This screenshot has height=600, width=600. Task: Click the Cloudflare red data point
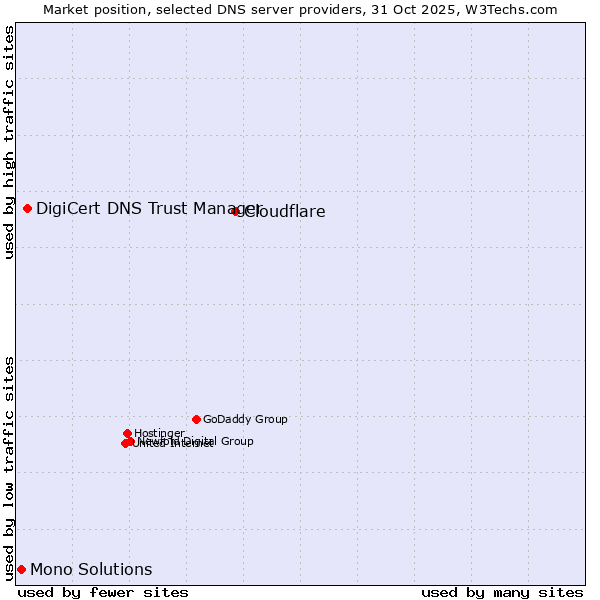click(x=235, y=211)
